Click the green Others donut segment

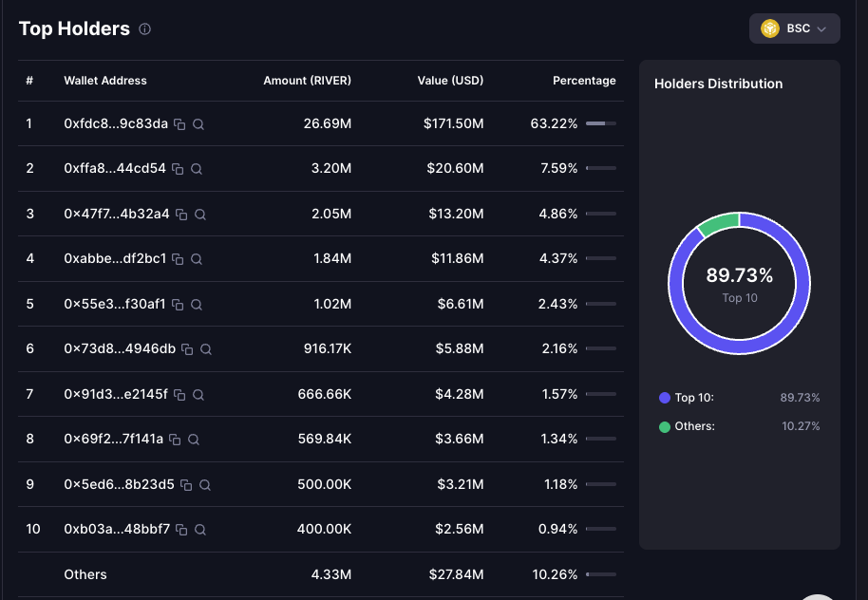719,222
